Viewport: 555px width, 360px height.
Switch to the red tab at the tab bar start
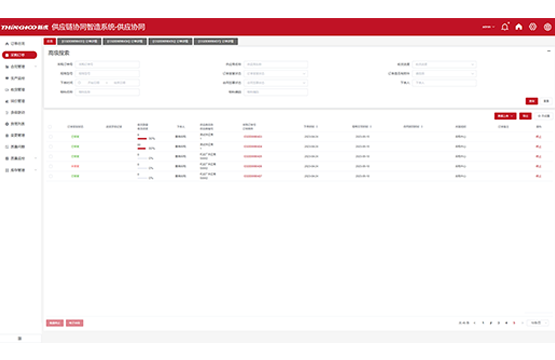pyautogui.click(x=50, y=41)
